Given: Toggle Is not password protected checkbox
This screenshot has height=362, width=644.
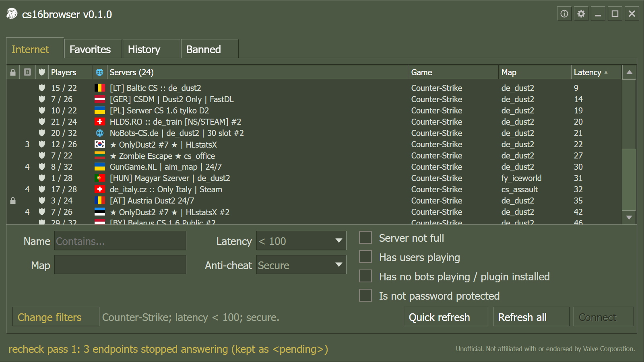Looking at the screenshot, I should click(365, 295).
